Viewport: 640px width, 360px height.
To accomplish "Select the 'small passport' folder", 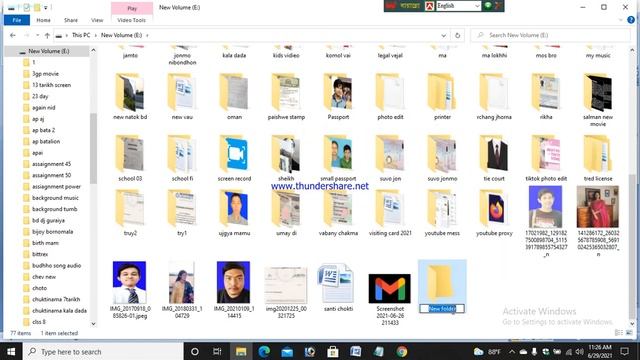I will click(338, 158).
